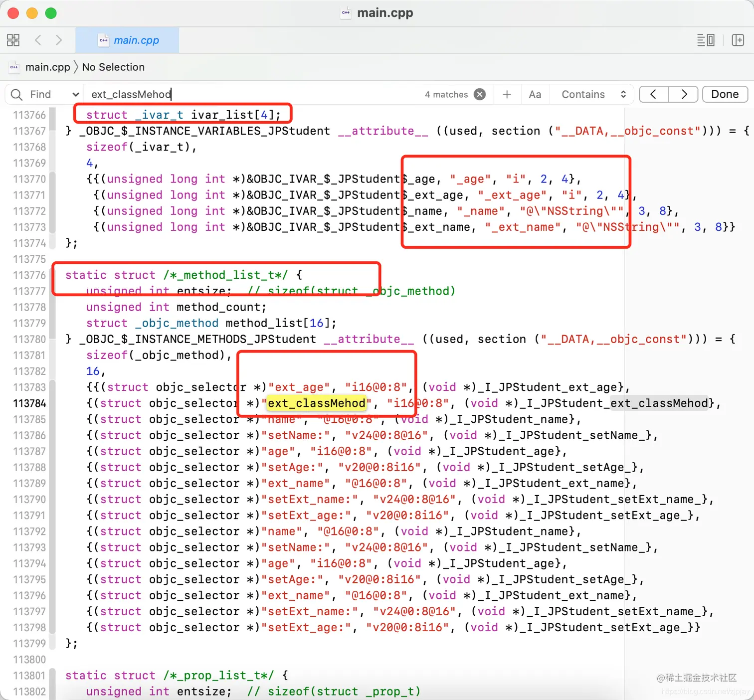Click "setName:" on line 113786

coord(296,435)
